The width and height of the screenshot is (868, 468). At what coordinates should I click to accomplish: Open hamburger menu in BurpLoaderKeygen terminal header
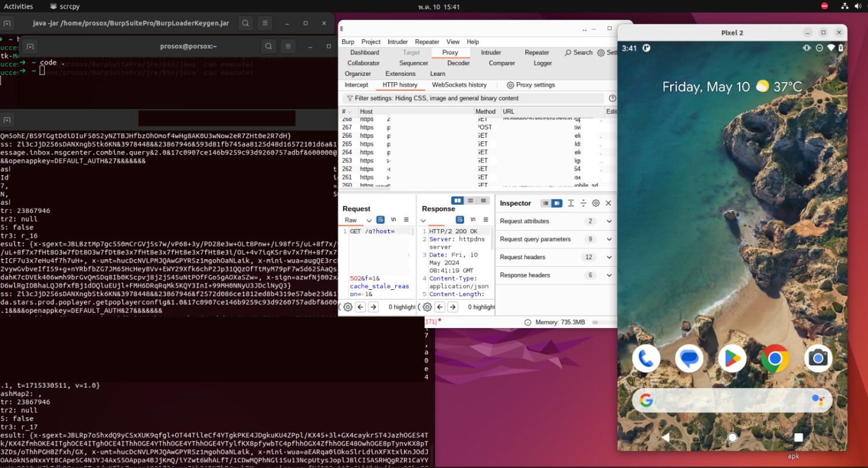point(265,24)
